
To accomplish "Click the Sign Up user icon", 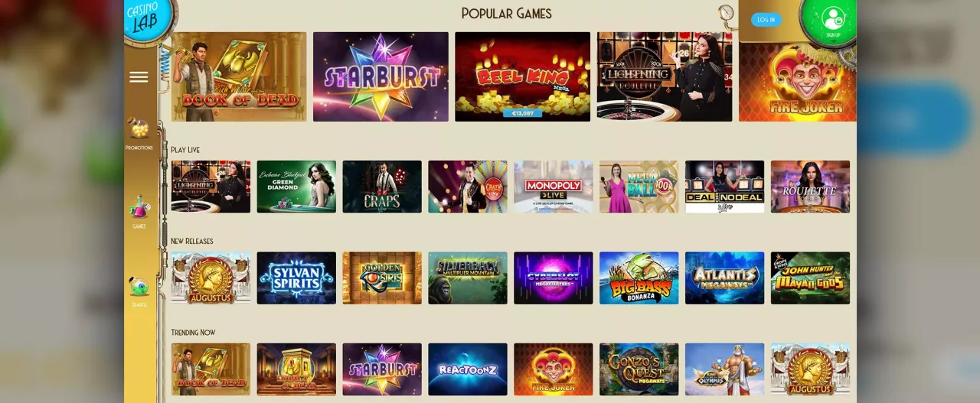I will tap(832, 21).
